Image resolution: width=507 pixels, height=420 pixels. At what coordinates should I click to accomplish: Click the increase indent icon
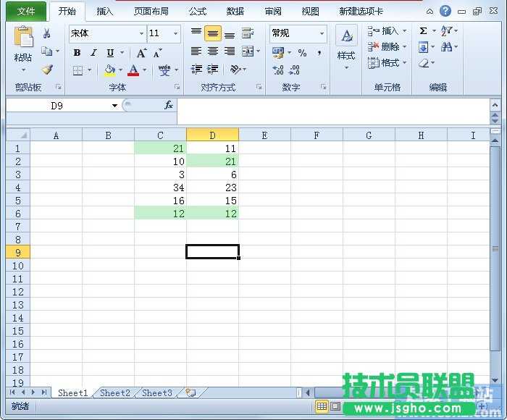coord(212,70)
